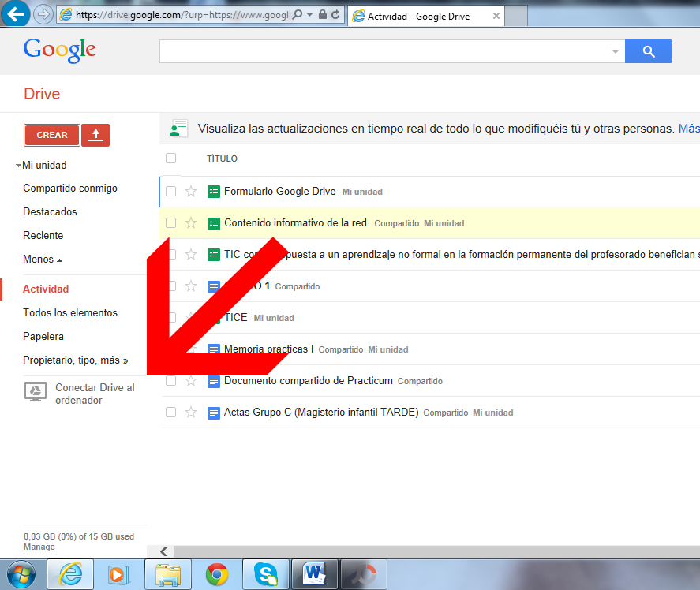Collapse the Mi unidad tree

18,166
